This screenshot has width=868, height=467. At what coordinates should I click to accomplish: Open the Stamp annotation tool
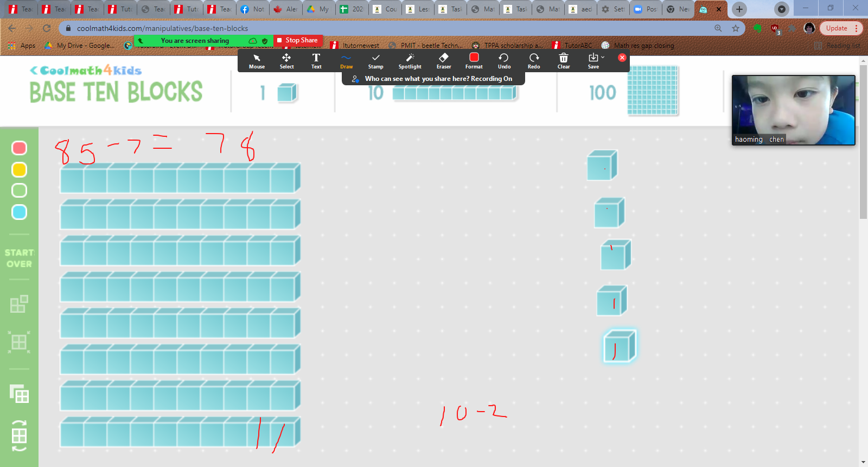(375, 61)
